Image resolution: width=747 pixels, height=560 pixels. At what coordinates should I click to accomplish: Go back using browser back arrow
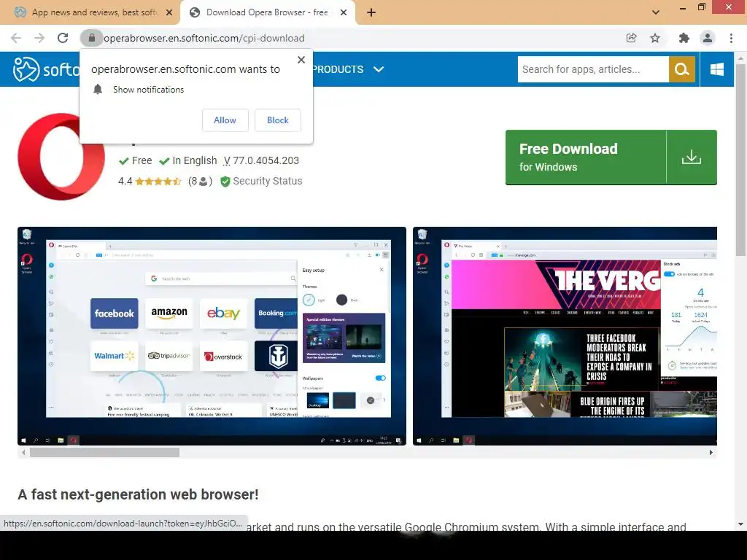[x=16, y=38]
